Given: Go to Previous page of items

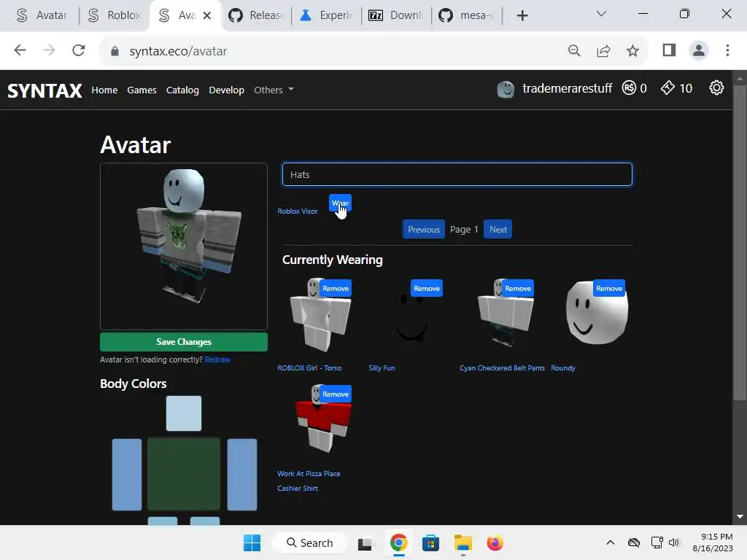Looking at the screenshot, I should pos(424,229).
